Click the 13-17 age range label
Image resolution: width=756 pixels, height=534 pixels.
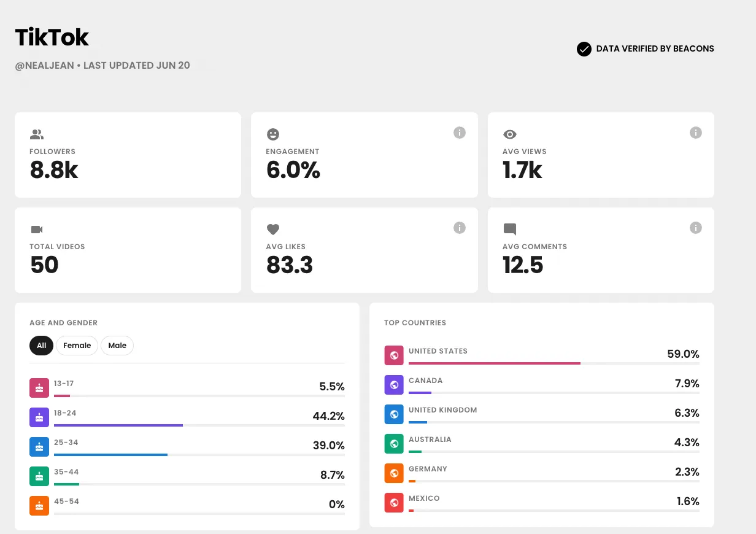(x=64, y=384)
